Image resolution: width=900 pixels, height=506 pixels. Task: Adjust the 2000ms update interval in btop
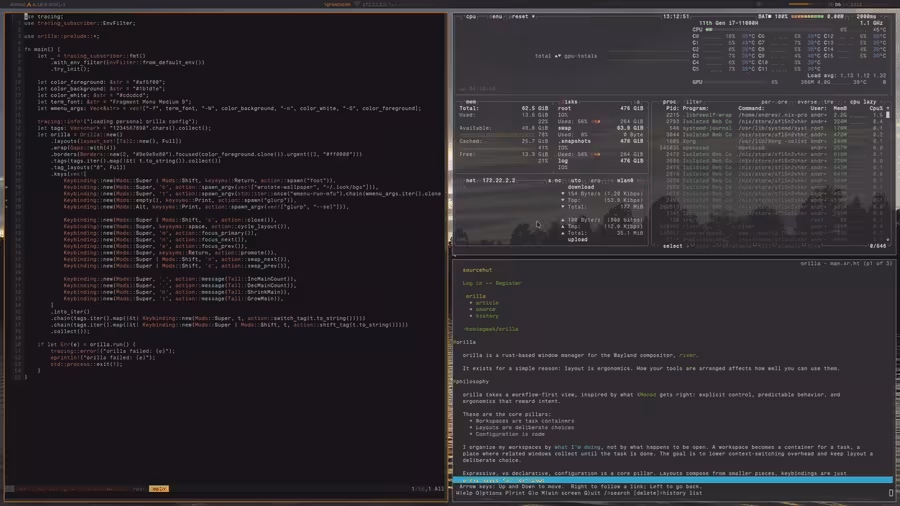[866, 17]
